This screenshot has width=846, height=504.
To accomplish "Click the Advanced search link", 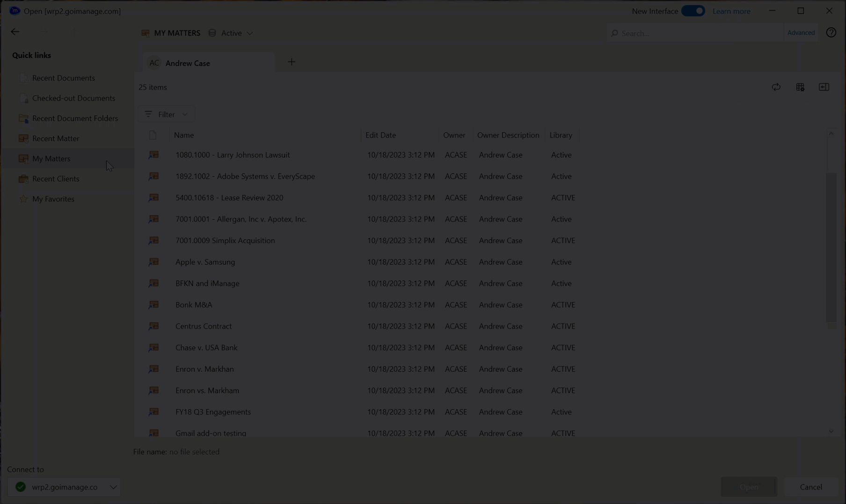I will 801,33.
